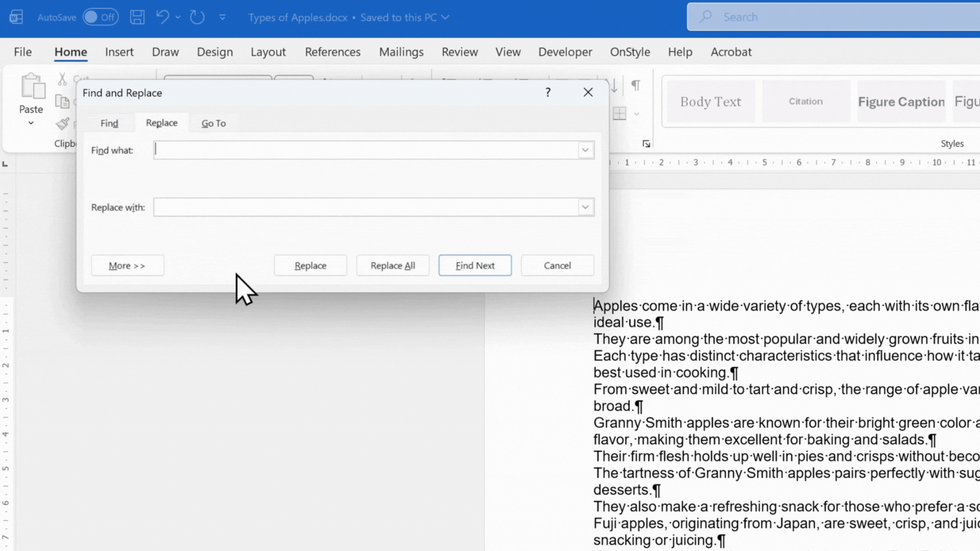Click the Borders grid icon

click(x=619, y=113)
